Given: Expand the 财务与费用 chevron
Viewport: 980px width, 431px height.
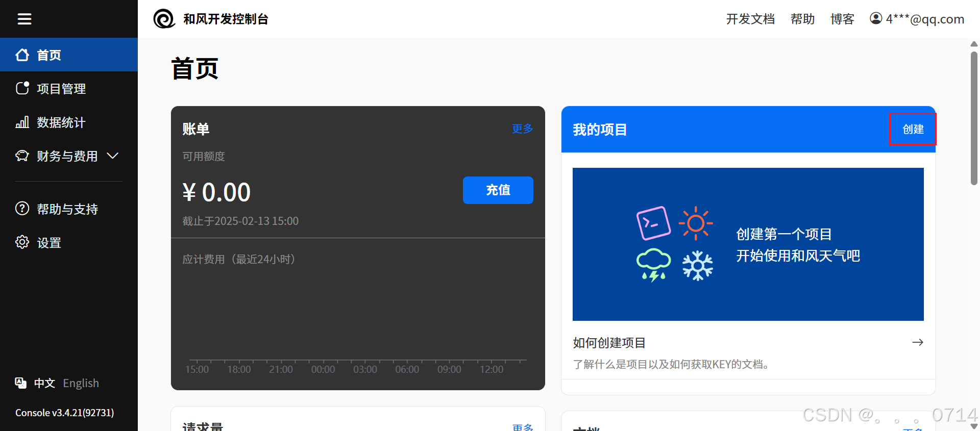Looking at the screenshot, I should [112, 156].
